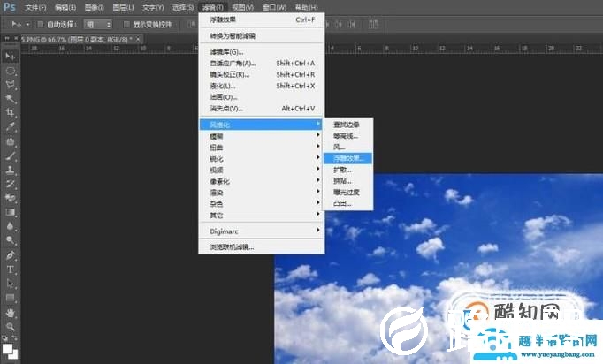
Task: Open the 图层(L) menu
Action: (124, 7)
